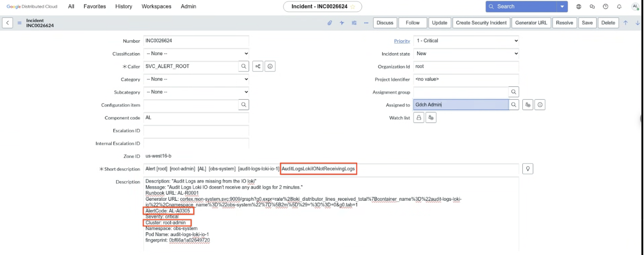Open the notifications bell

pos(619,7)
